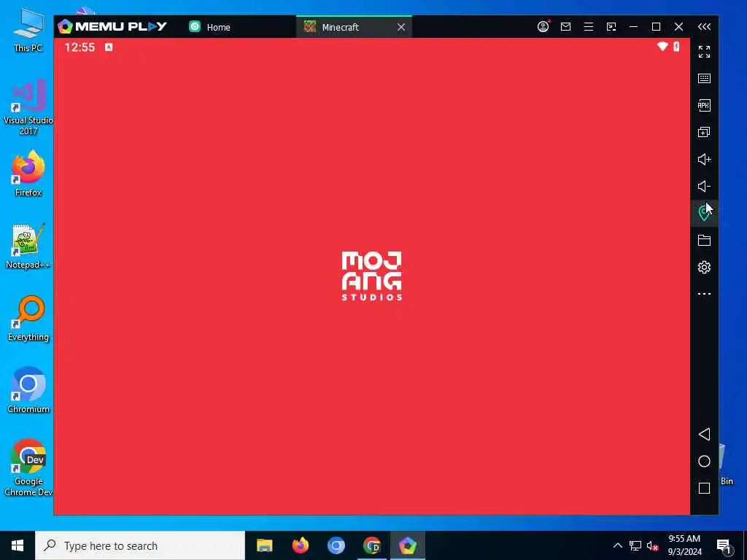This screenshot has width=747, height=560.
Task: Click the Android clock showing 12:55
Action: coord(80,47)
